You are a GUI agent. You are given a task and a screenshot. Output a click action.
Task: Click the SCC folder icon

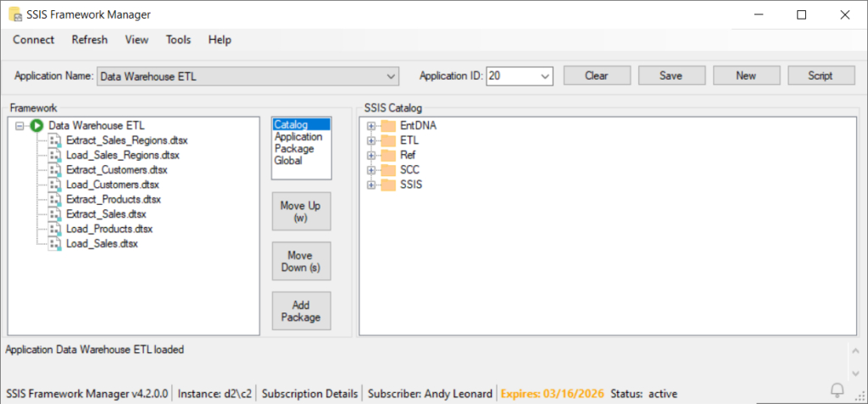[388, 170]
